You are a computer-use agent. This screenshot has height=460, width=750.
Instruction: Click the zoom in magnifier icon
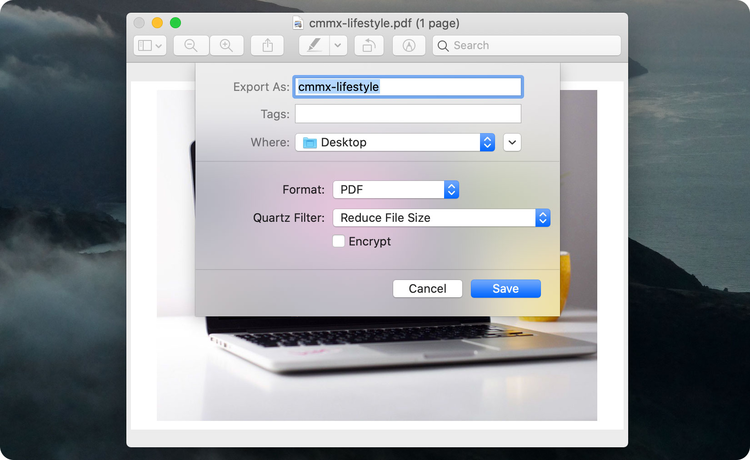pyautogui.click(x=226, y=45)
